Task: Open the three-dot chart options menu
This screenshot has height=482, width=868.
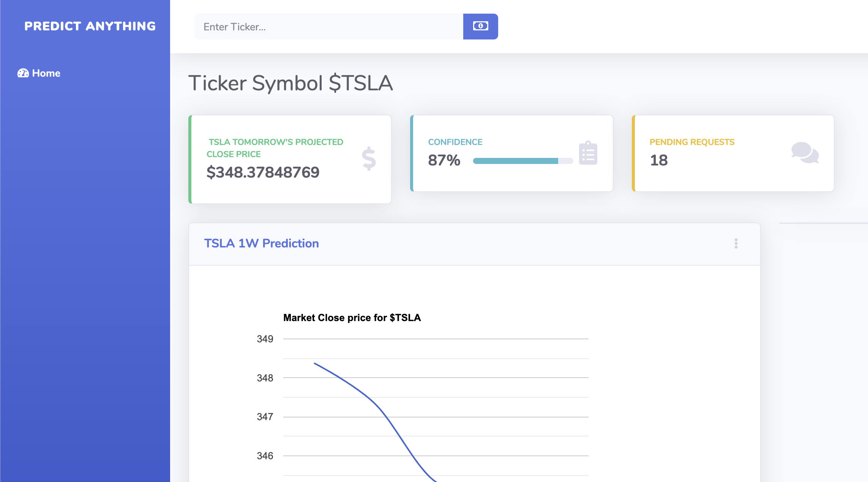Action: (x=736, y=243)
